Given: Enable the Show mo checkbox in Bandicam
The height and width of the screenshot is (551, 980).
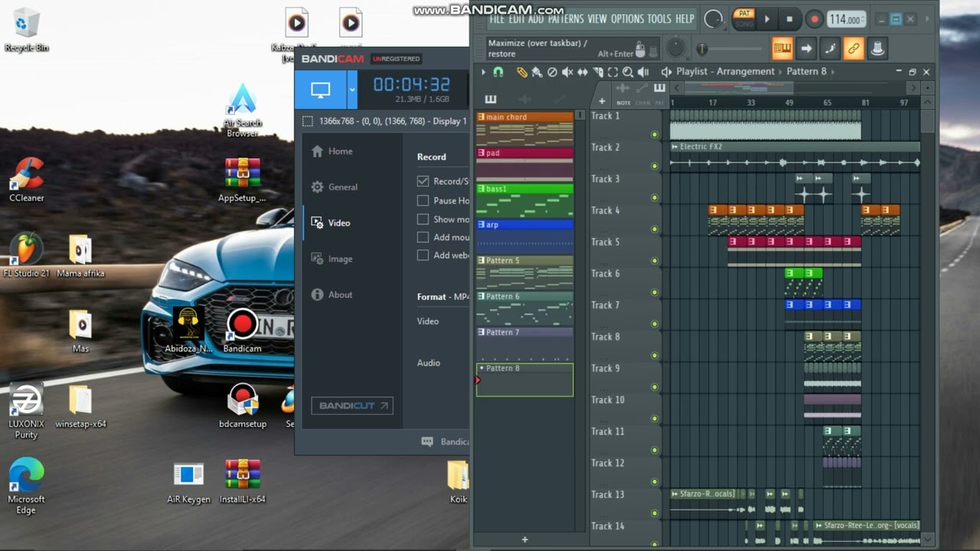Looking at the screenshot, I should pyautogui.click(x=423, y=219).
